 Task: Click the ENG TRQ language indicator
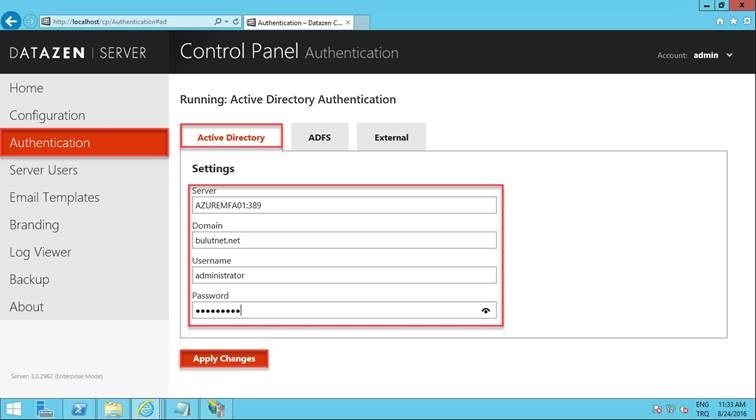click(702, 409)
